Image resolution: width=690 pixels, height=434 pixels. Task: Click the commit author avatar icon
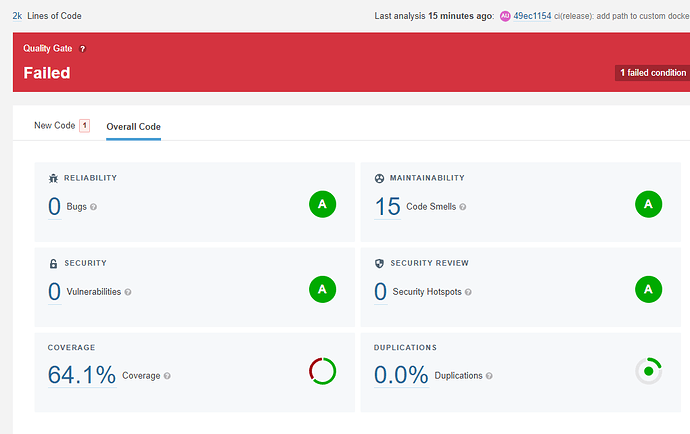coord(505,16)
